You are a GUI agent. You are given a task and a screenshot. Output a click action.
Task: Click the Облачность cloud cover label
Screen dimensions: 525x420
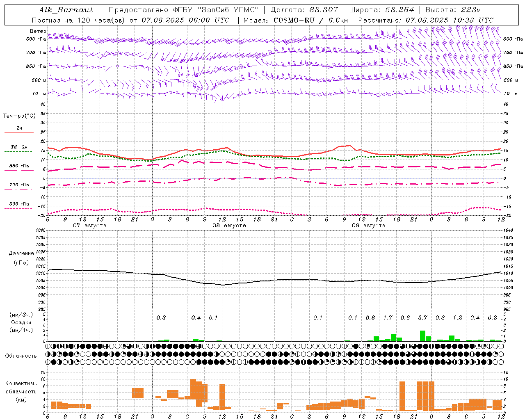click(21, 356)
